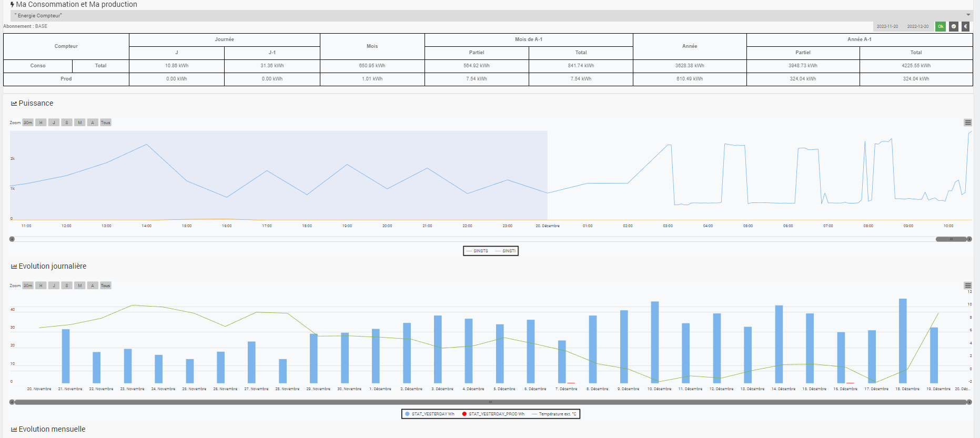This screenshot has width=980, height=438.
Task: Click the 10. Décembre bar in daily chart
Action: (655, 342)
